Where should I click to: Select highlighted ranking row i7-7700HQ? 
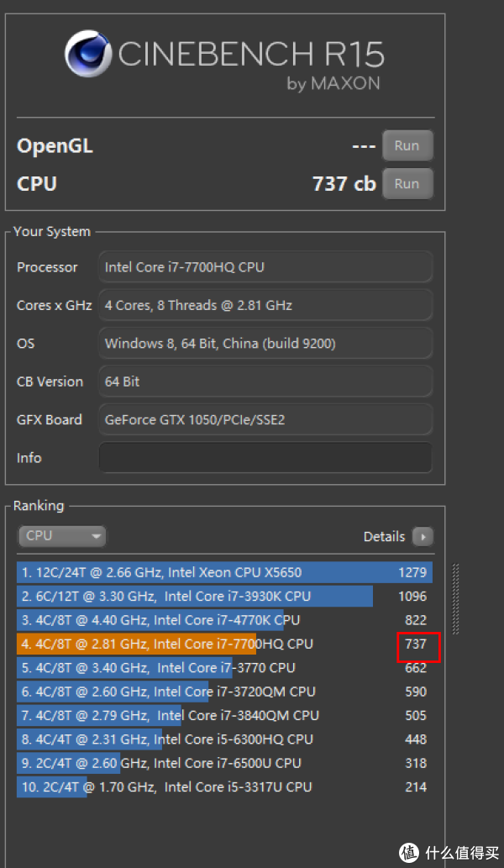[224, 644]
